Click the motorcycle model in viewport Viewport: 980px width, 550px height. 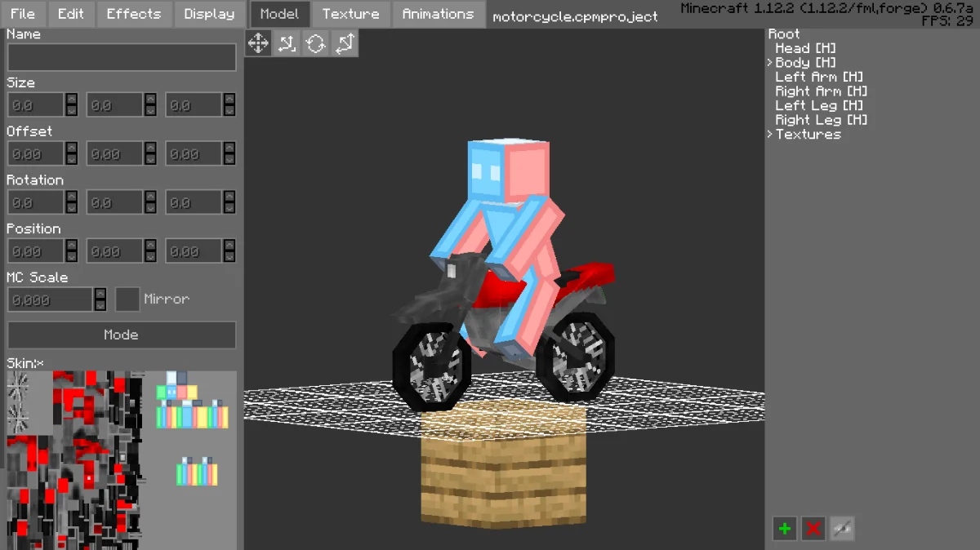click(x=505, y=330)
